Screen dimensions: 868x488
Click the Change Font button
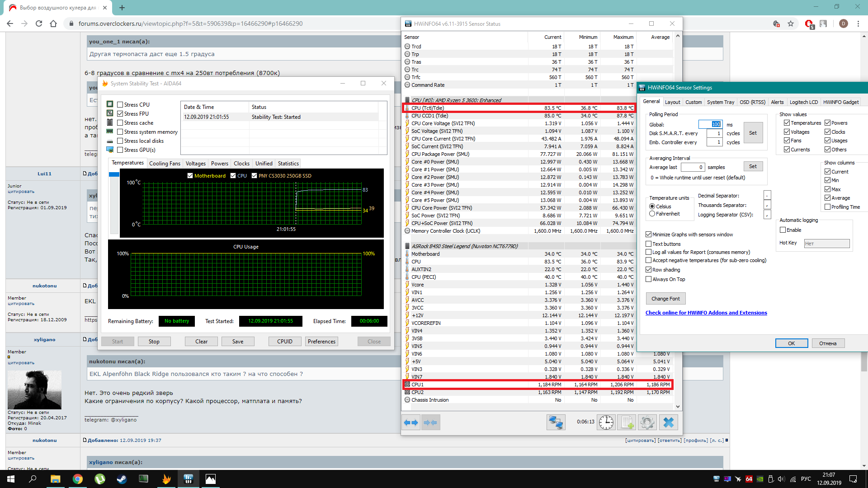(x=665, y=299)
